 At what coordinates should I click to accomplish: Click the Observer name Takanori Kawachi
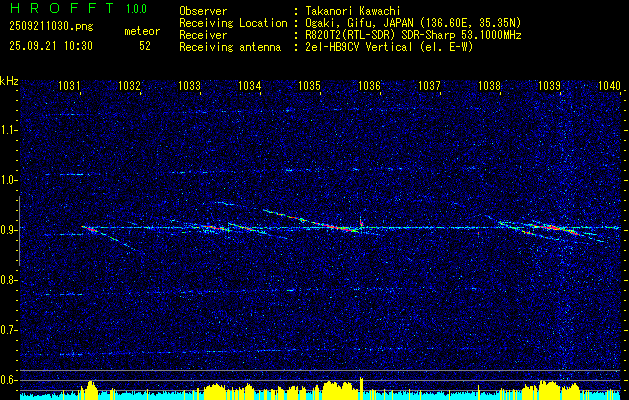click(352, 11)
